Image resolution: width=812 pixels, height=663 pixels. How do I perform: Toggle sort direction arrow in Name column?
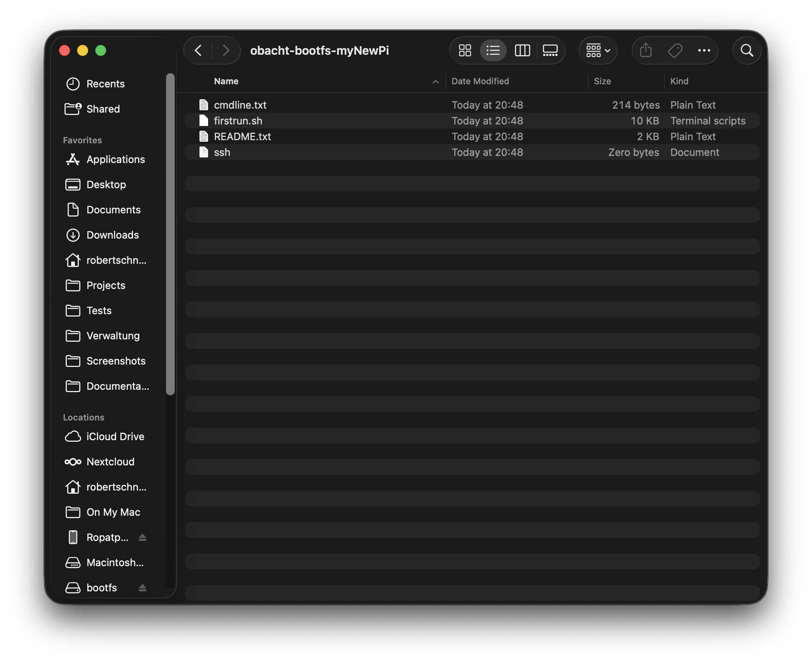tap(436, 81)
